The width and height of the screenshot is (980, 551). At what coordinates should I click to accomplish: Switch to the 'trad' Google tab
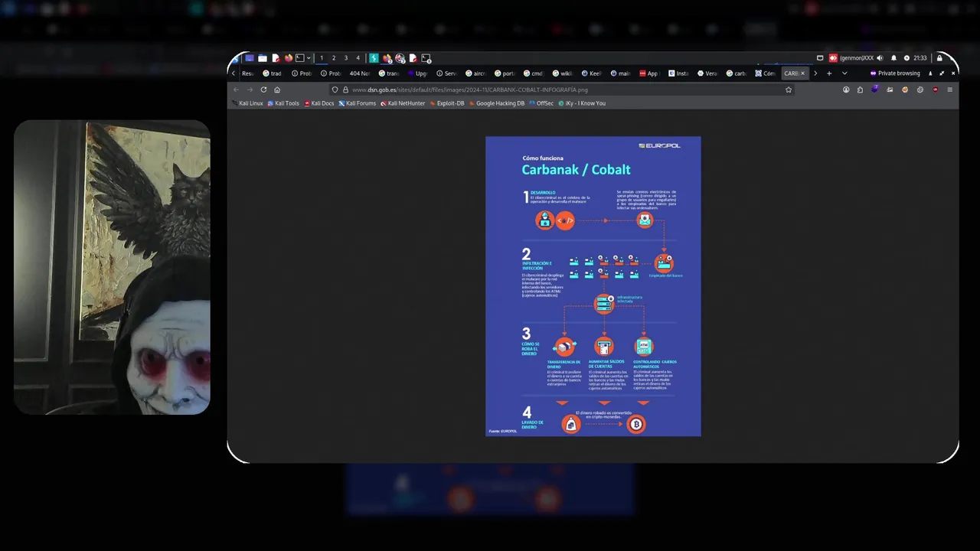272,73
